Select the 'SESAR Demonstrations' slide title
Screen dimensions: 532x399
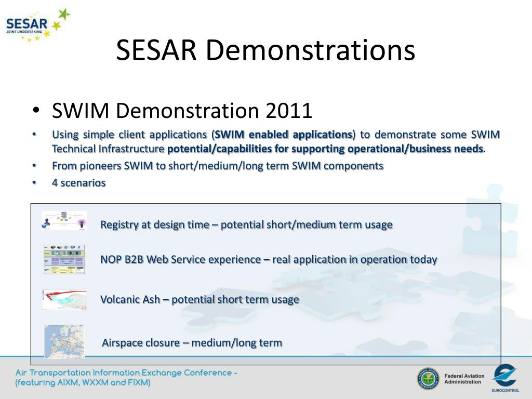tap(265, 50)
